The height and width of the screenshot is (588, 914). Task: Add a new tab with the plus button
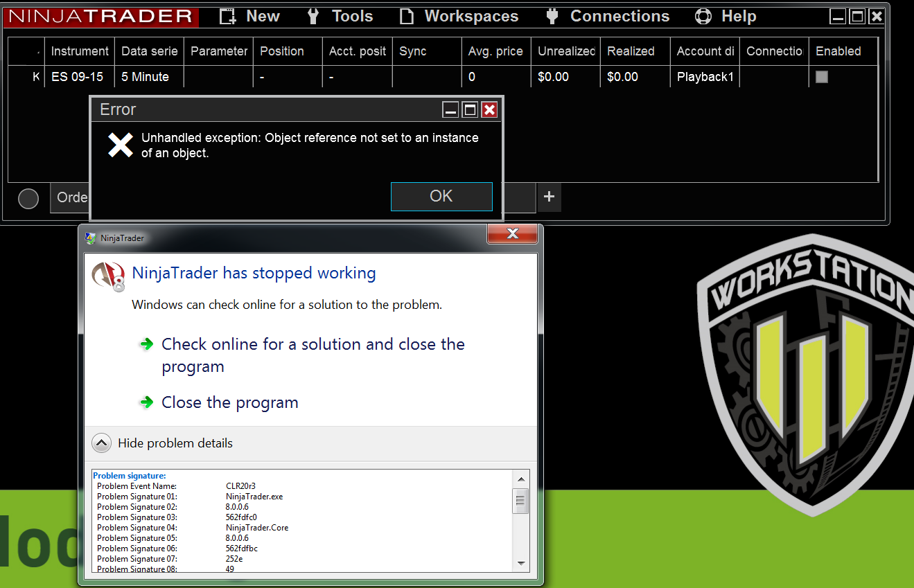549,197
